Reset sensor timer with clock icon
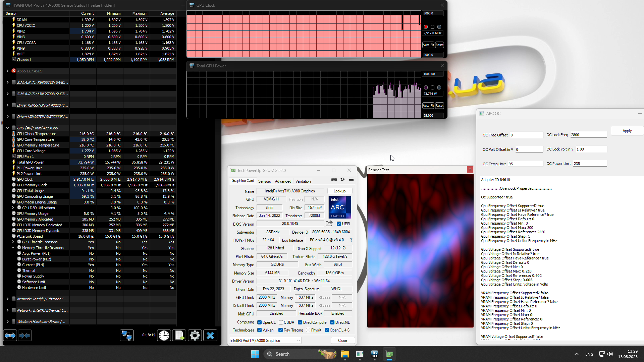644x362 pixels. click(164, 336)
